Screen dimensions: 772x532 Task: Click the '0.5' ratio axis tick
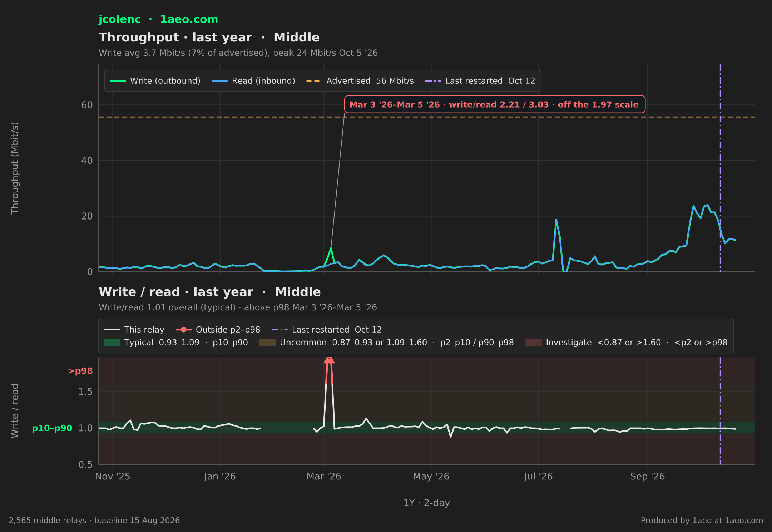click(85, 464)
